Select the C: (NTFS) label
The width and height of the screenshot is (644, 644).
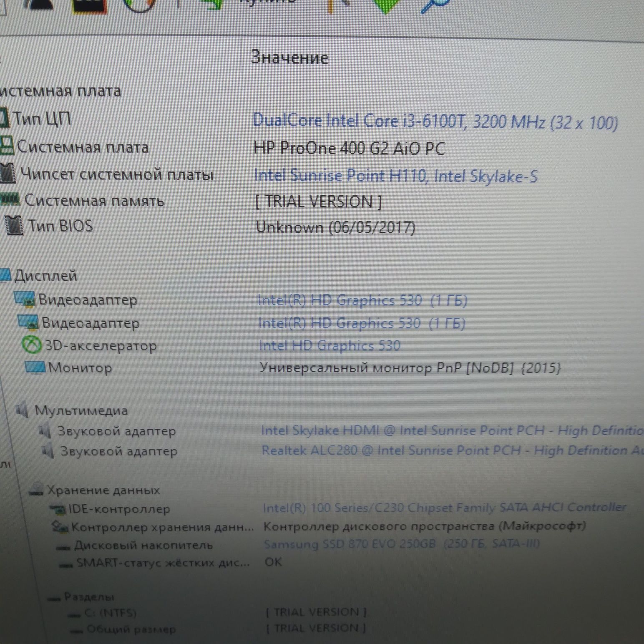coord(110,613)
